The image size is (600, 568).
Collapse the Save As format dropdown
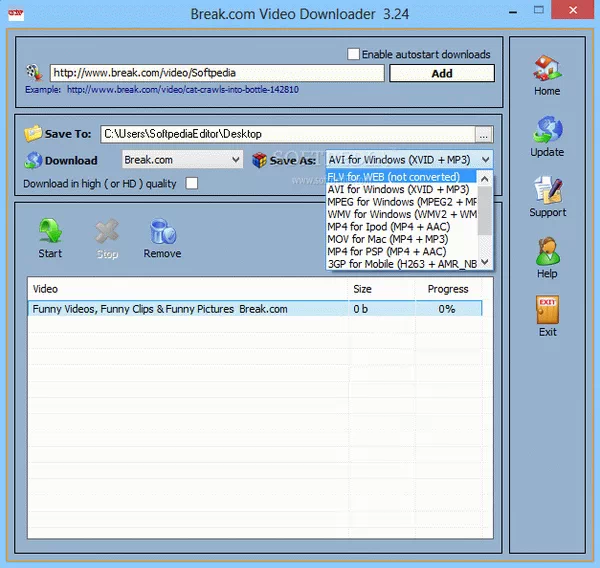485,159
